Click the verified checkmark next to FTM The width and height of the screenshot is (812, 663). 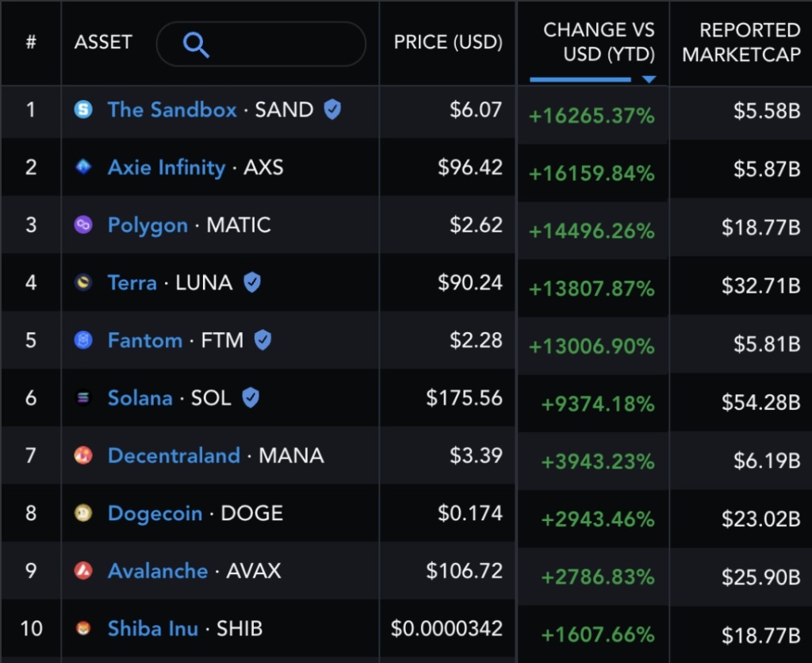pos(262,341)
